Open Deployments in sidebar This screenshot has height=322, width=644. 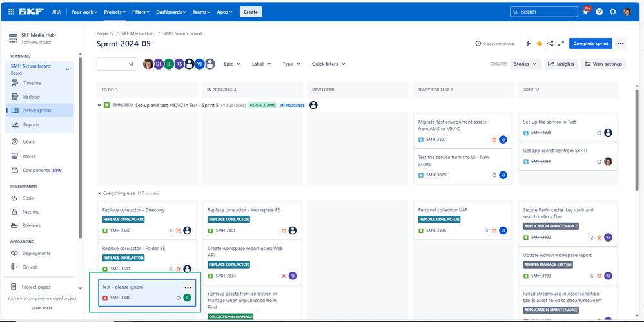click(40, 254)
